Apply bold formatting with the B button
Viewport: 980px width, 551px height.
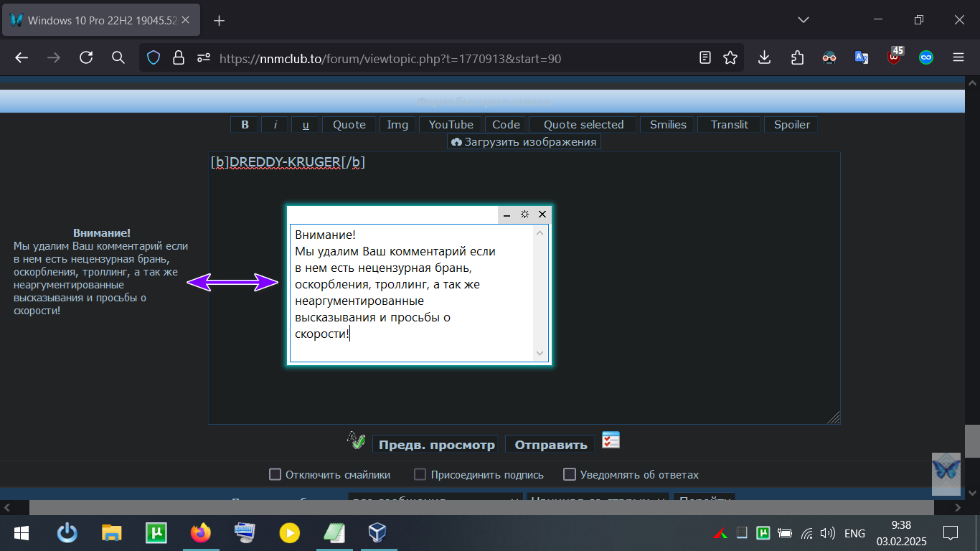245,125
